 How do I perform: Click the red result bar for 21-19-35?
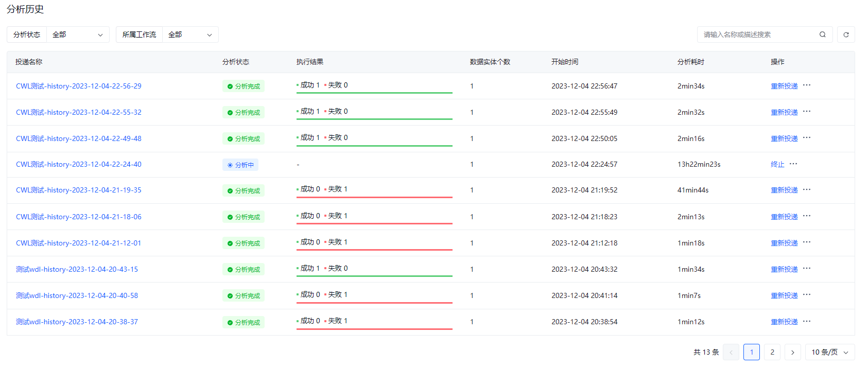374,197
